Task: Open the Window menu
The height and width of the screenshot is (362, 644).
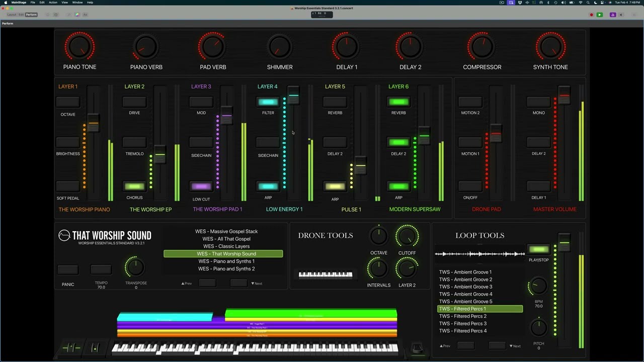Action: (77, 3)
